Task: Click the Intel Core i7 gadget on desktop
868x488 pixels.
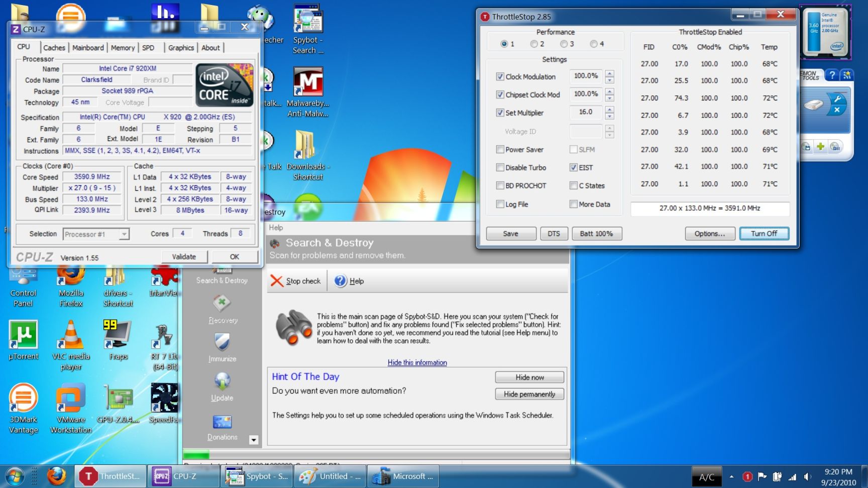Action: point(826,33)
